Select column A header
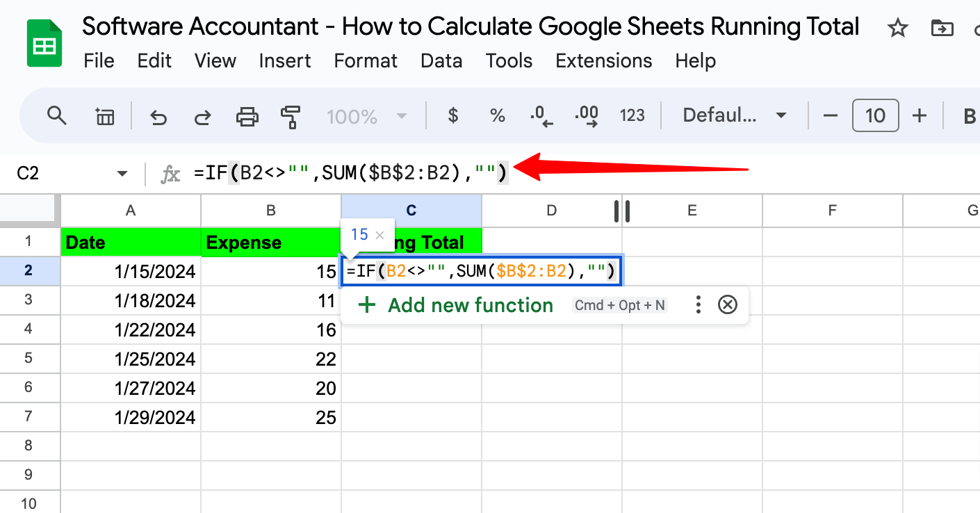 pos(131,210)
